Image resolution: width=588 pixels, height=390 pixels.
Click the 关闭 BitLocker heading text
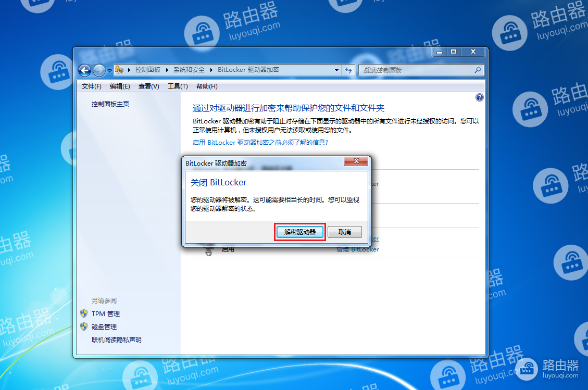point(218,183)
